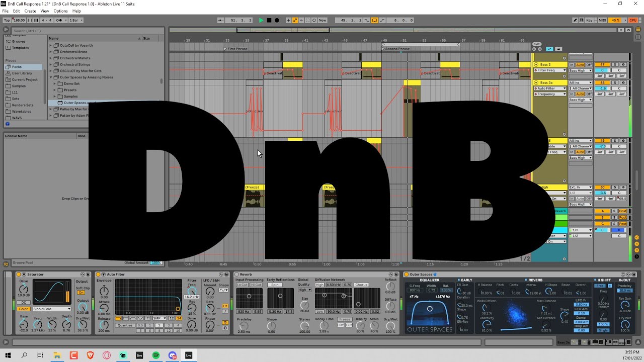Click the Key map mode button
The height and width of the screenshot is (362, 644).
(x=590, y=20)
